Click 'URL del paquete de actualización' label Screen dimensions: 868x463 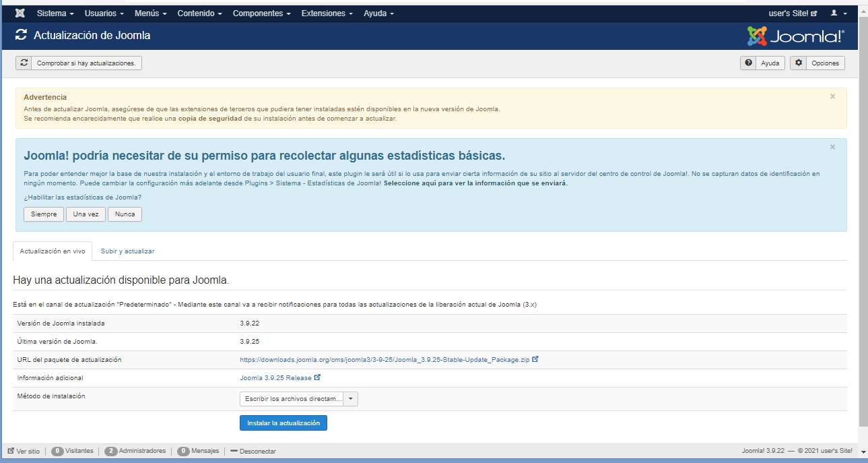point(69,360)
